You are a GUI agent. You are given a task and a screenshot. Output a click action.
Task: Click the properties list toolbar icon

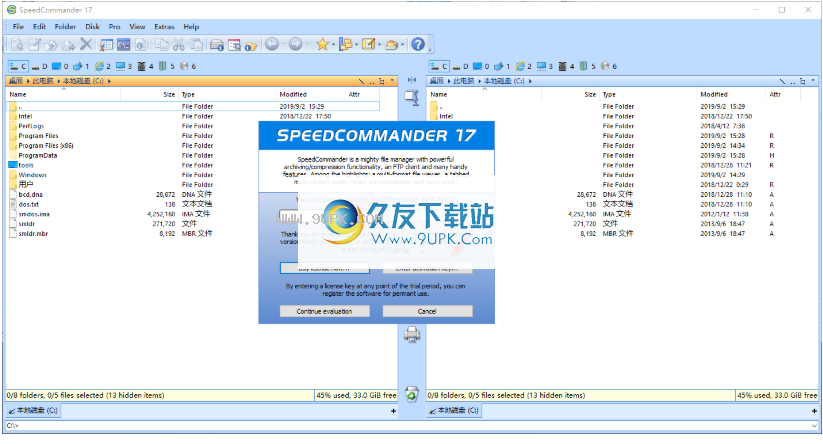pyautogui.click(x=107, y=45)
